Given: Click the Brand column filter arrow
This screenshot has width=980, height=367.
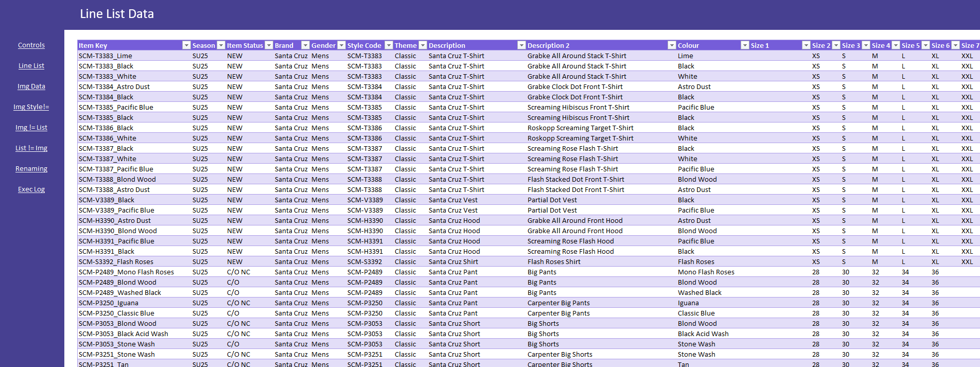Looking at the screenshot, I should pos(305,45).
